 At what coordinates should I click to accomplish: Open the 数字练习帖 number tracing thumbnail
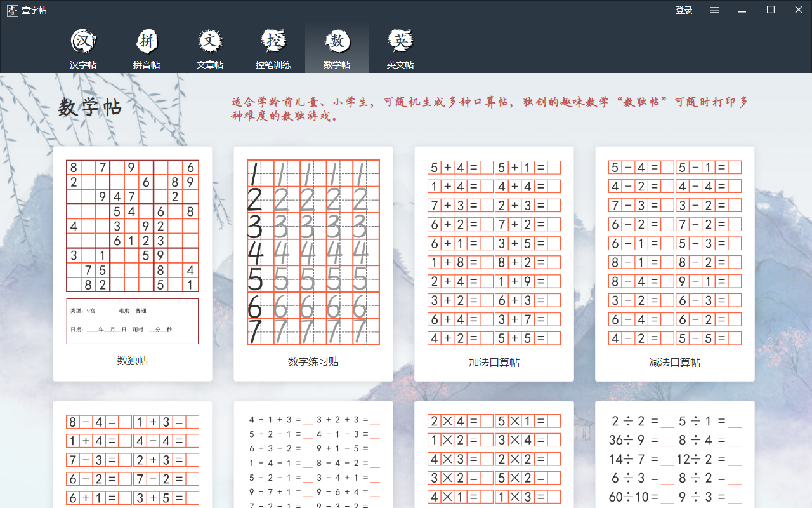(313, 252)
